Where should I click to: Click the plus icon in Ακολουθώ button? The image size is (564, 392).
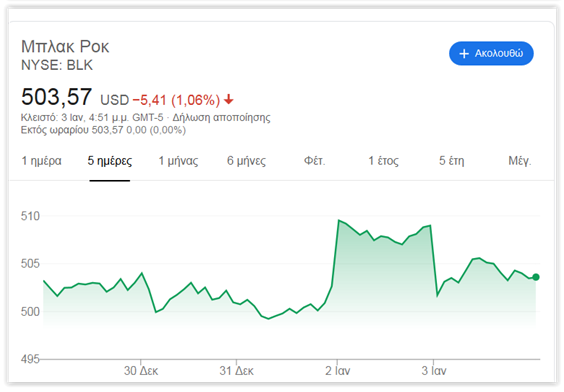(464, 54)
